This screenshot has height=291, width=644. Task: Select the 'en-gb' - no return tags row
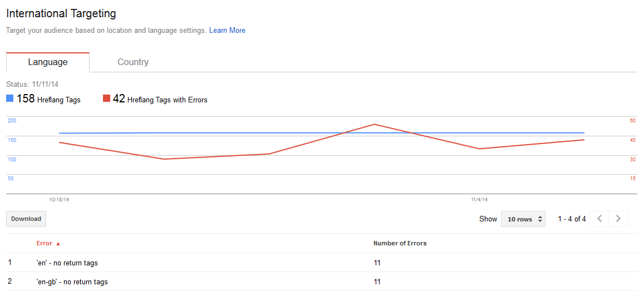click(72, 282)
